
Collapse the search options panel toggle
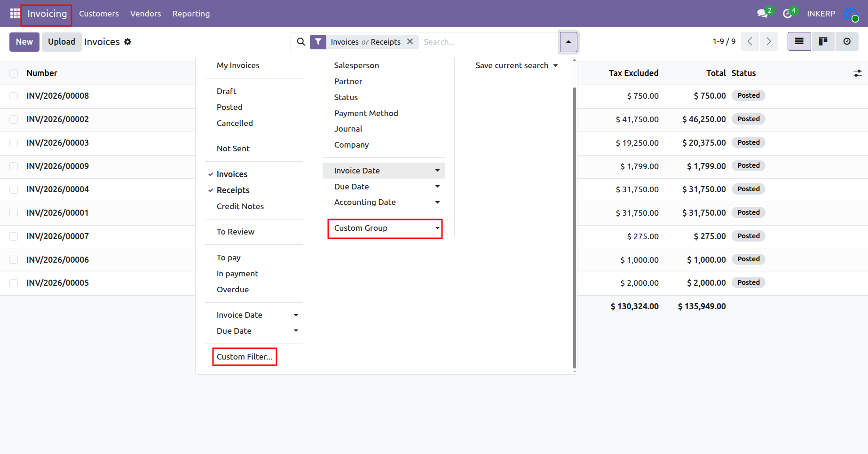pos(568,42)
